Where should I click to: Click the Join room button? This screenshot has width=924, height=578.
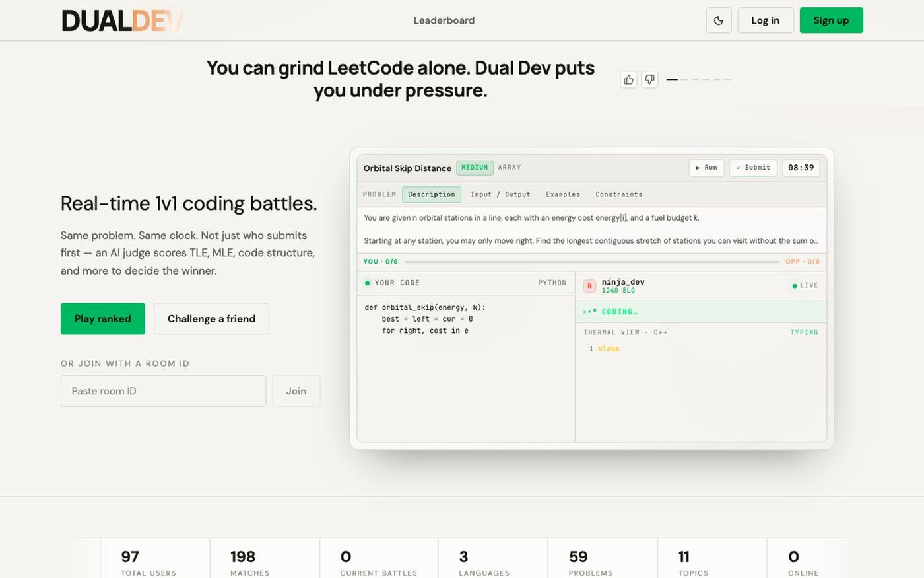pyautogui.click(x=296, y=391)
